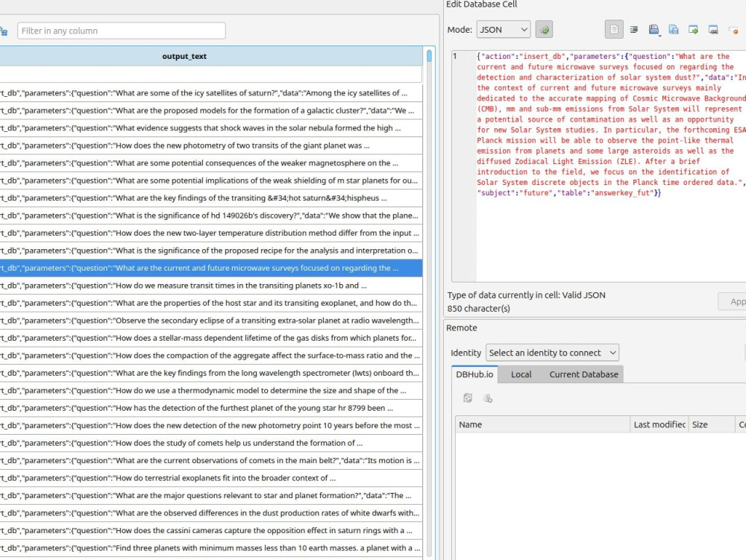Select row about stellar-mass dependent gas disk lifetime
This screenshot has width=746, height=560.
[x=211, y=339]
